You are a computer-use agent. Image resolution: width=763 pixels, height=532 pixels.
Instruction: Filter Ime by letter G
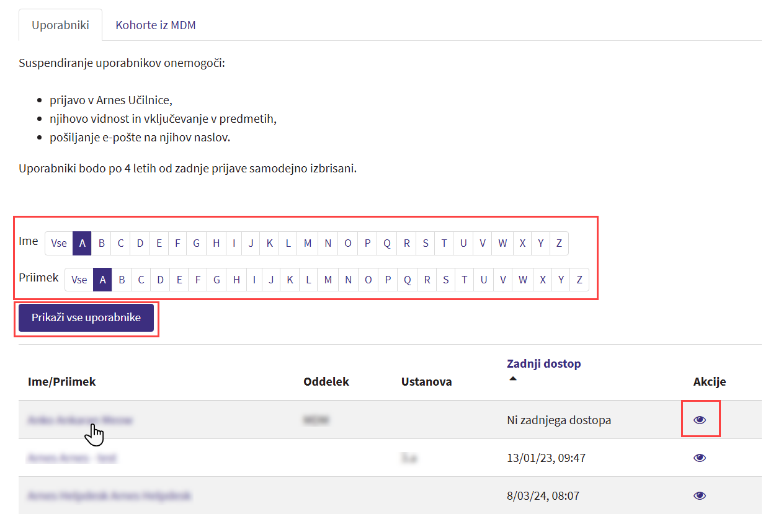[196, 243]
